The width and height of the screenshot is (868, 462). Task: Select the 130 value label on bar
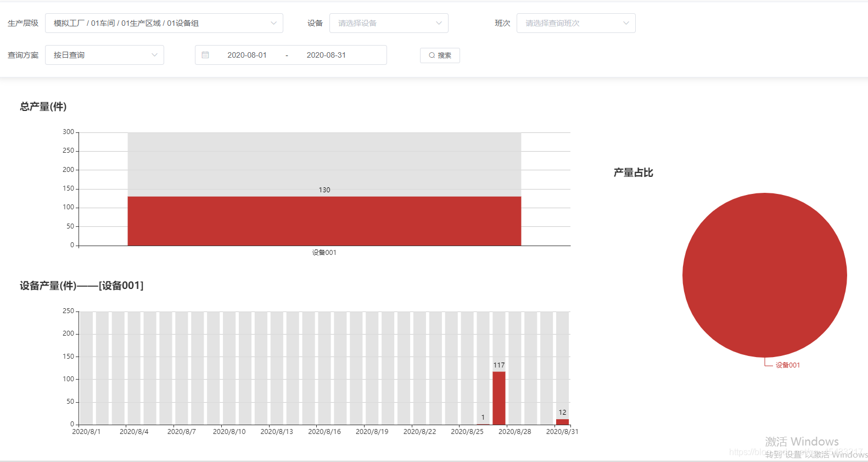(324, 190)
